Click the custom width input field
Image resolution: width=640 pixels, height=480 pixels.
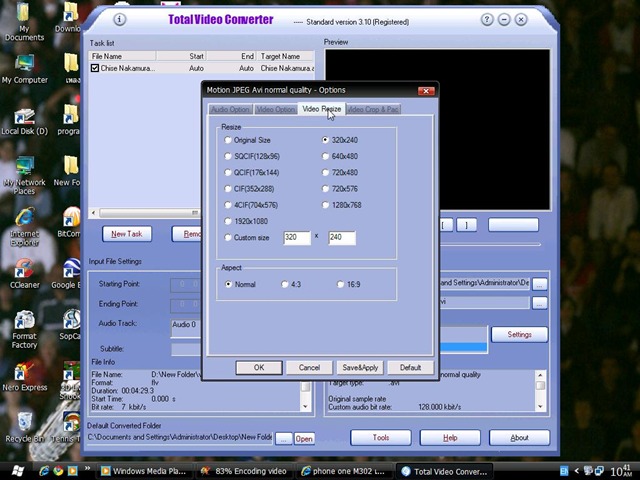(x=297, y=238)
